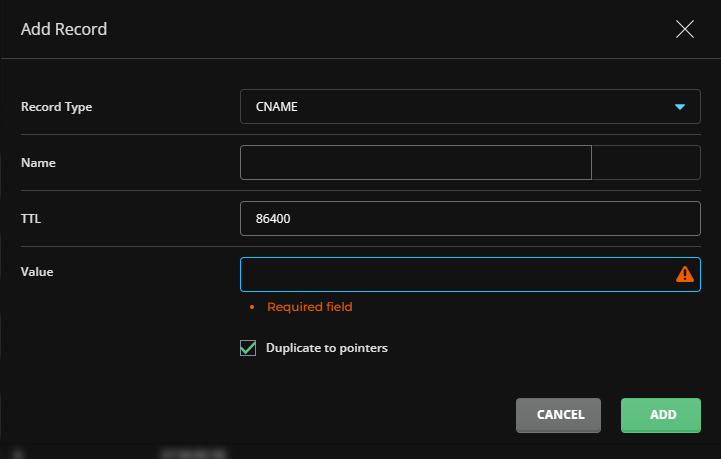Image resolution: width=721 pixels, height=459 pixels.
Task: Click the TTL field showing 86400
Action: click(x=470, y=218)
